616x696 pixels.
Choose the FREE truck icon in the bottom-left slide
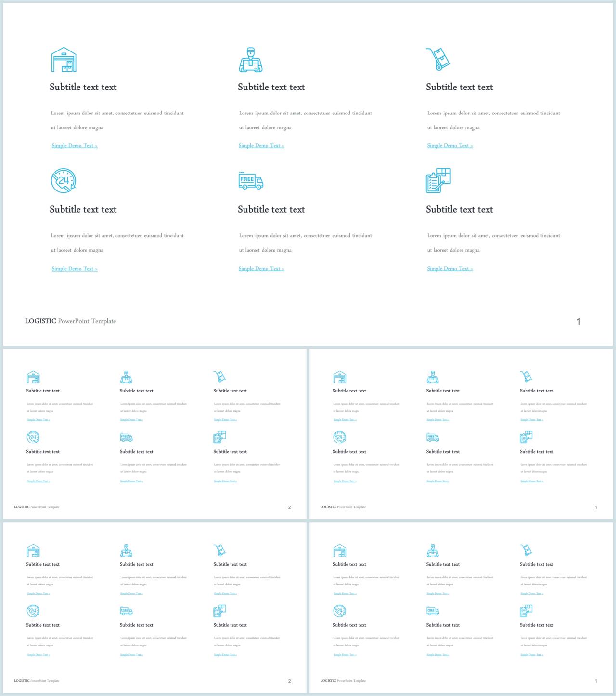(126, 611)
